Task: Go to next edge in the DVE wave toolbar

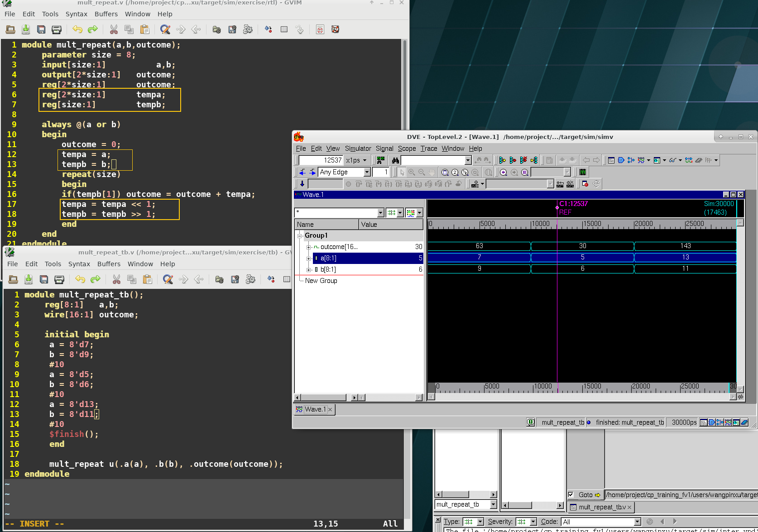Action: tap(312, 172)
